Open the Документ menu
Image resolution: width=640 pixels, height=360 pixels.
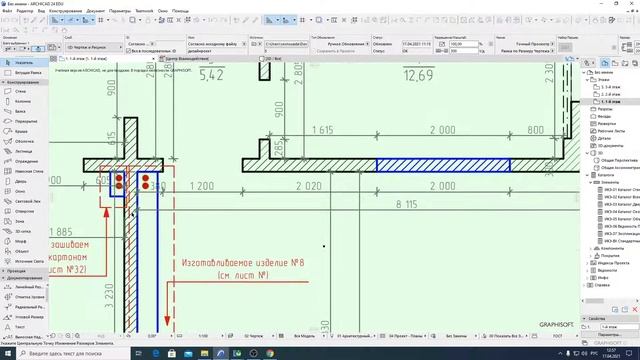pyautogui.click(x=96, y=11)
